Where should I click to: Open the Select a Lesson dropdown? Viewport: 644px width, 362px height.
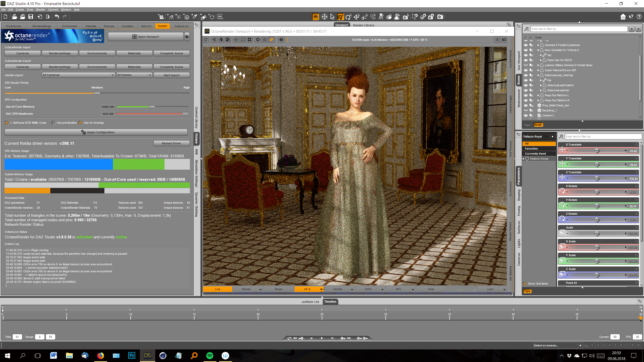pyautogui.click(x=558, y=345)
